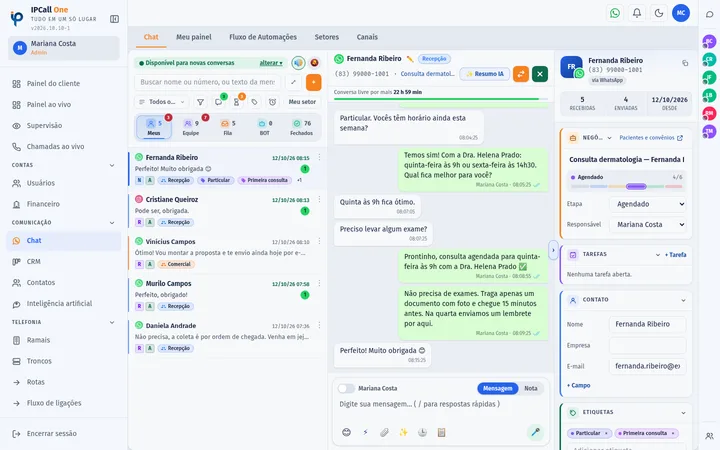Image resolution: width=720 pixels, height=450 pixels.
Task: Open MC user avatar menu
Action: [681, 13]
